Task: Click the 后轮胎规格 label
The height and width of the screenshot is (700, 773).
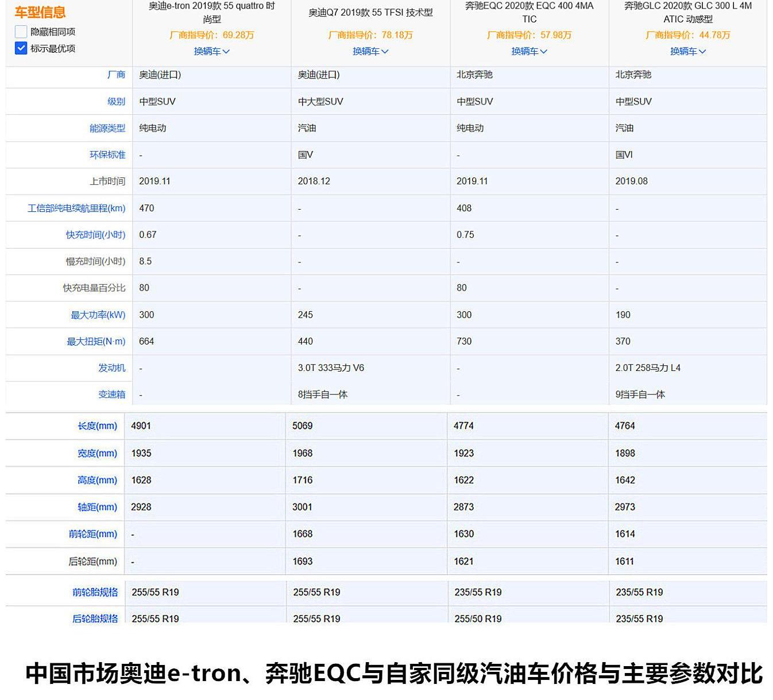Action: tap(95, 618)
